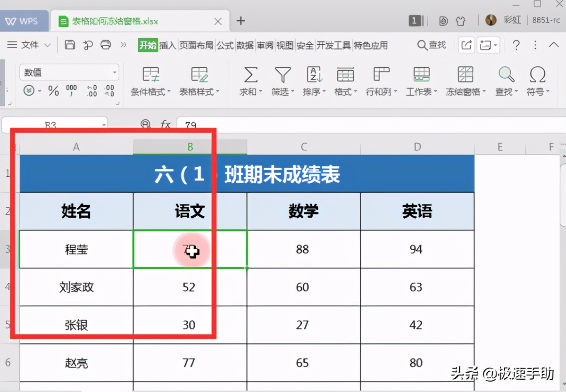566x392 pixels.
Task: Go to the WPS home tab
Action: tap(24, 21)
